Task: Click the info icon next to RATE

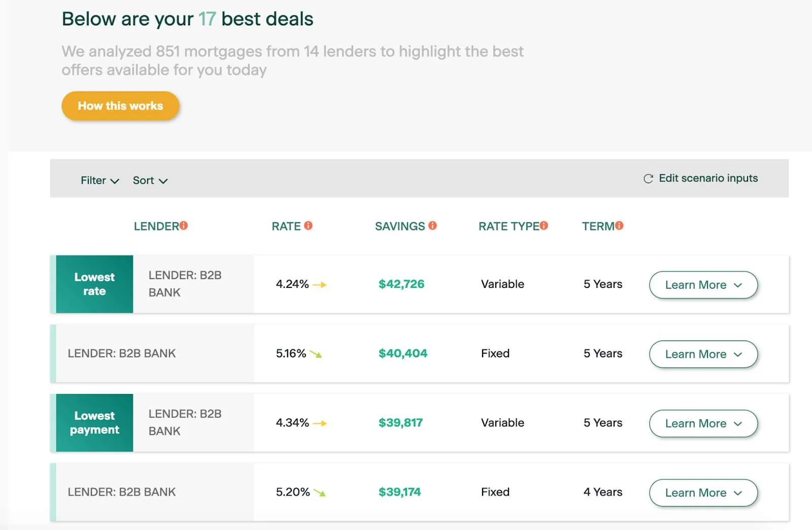Action: [x=308, y=225]
